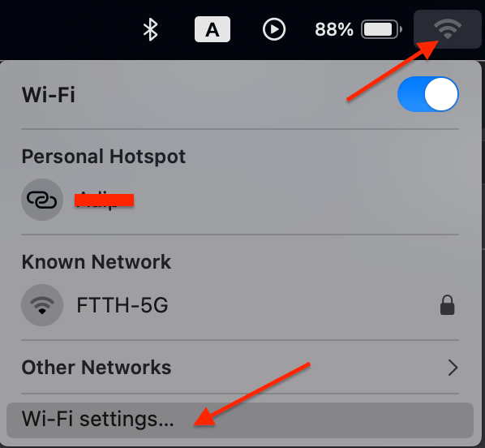Expand Other Networks chevron arrow

tap(453, 368)
